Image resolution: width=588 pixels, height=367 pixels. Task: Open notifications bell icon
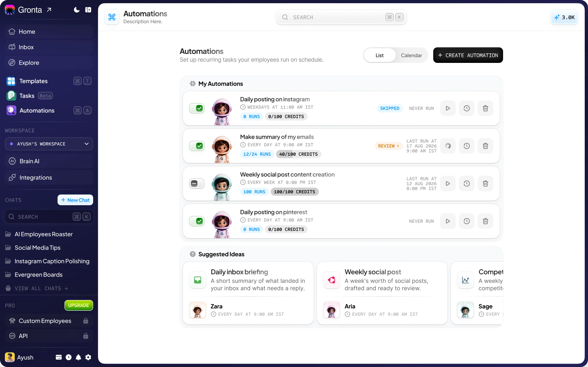(x=78, y=357)
